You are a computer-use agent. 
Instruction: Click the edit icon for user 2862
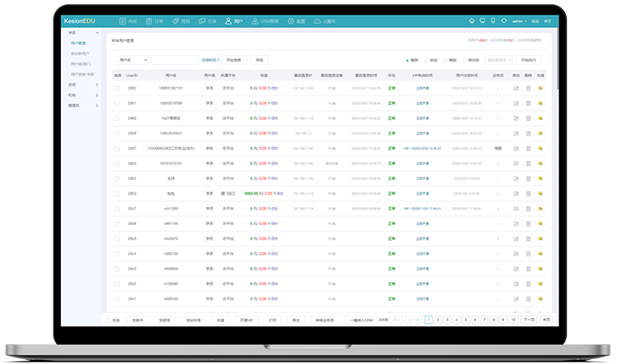click(x=516, y=88)
